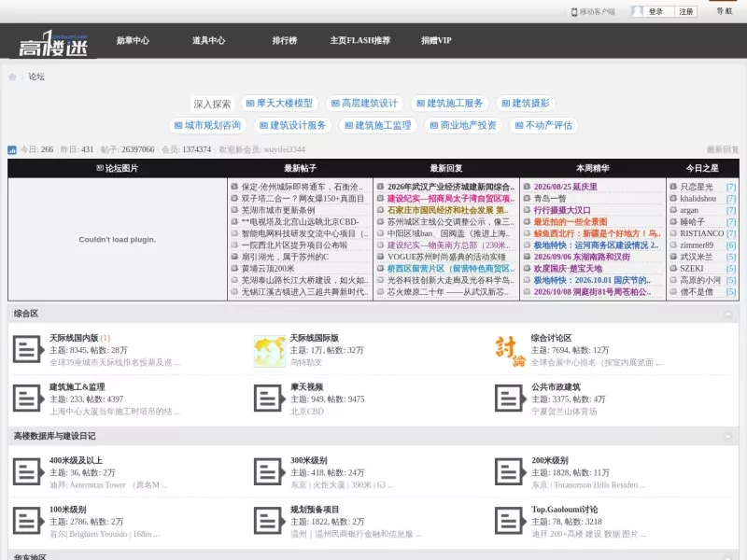Open 综合讨论区 討論 icon
The height and width of the screenshot is (560, 747).
[x=509, y=352]
